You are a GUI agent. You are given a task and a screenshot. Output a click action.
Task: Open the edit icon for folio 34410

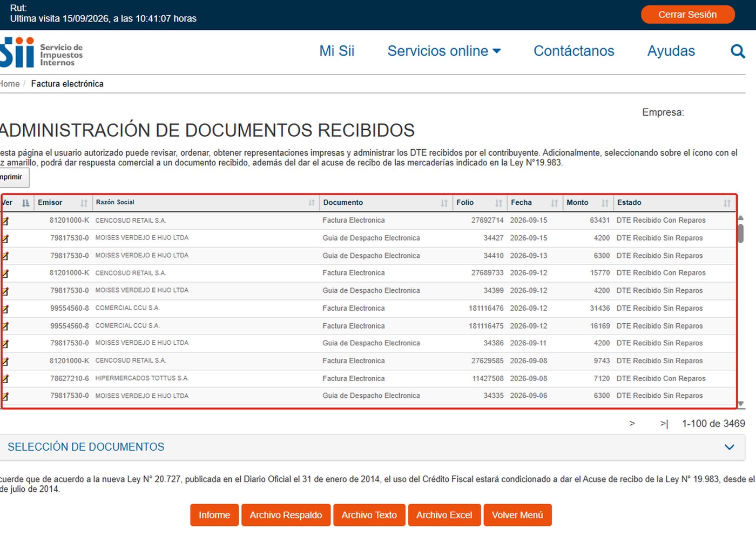pos(5,256)
